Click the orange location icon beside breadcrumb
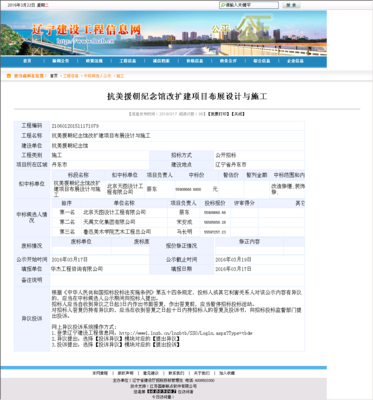Image resolution: width=373 pixels, height=400 pixels. click(9, 76)
